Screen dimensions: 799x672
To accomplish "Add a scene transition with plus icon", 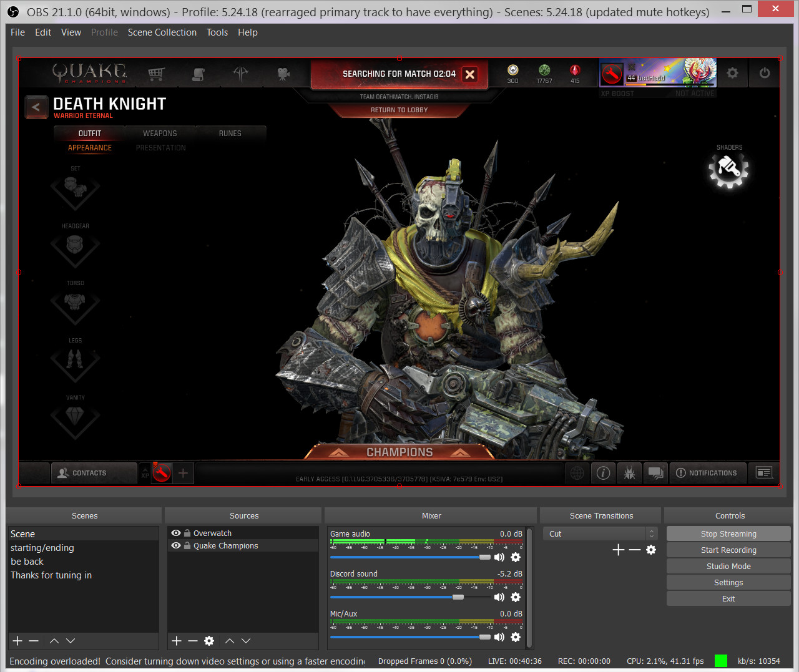I will point(619,550).
